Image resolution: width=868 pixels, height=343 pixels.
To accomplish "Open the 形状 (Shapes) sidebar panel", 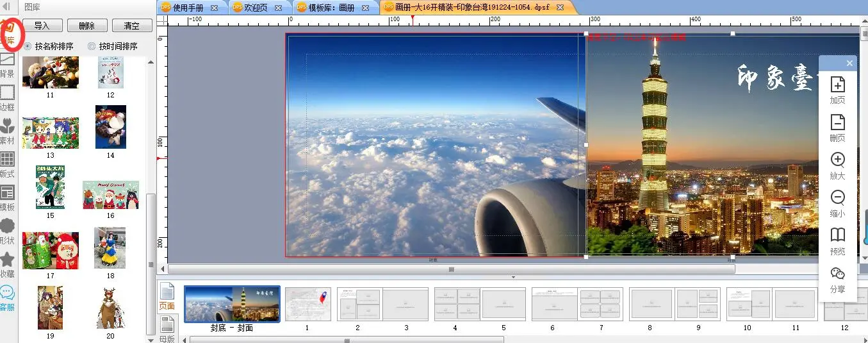I will (7, 230).
